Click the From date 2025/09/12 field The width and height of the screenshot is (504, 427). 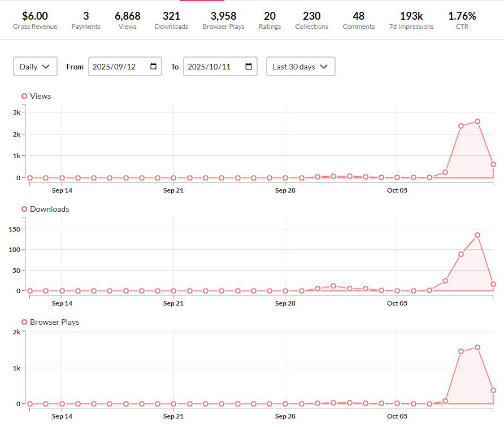[x=118, y=67]
